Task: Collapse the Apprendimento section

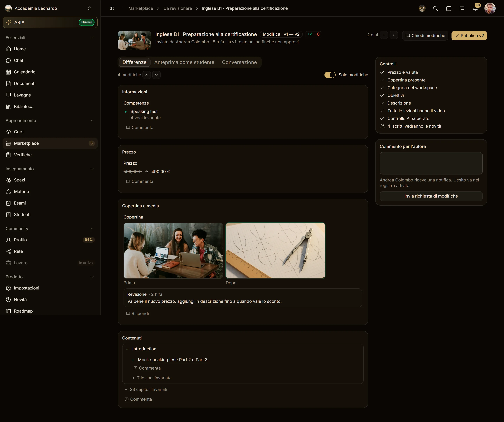Action: click(x=92, y=121)
